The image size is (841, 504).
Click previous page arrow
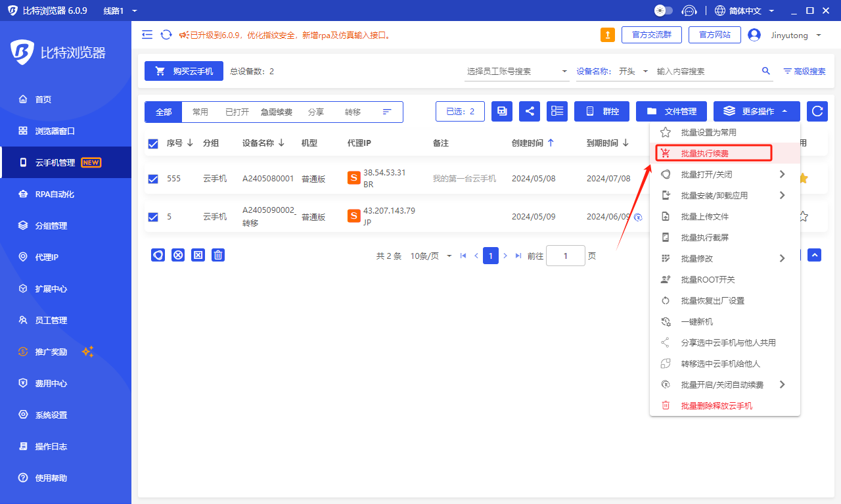(x=476, y=256)
